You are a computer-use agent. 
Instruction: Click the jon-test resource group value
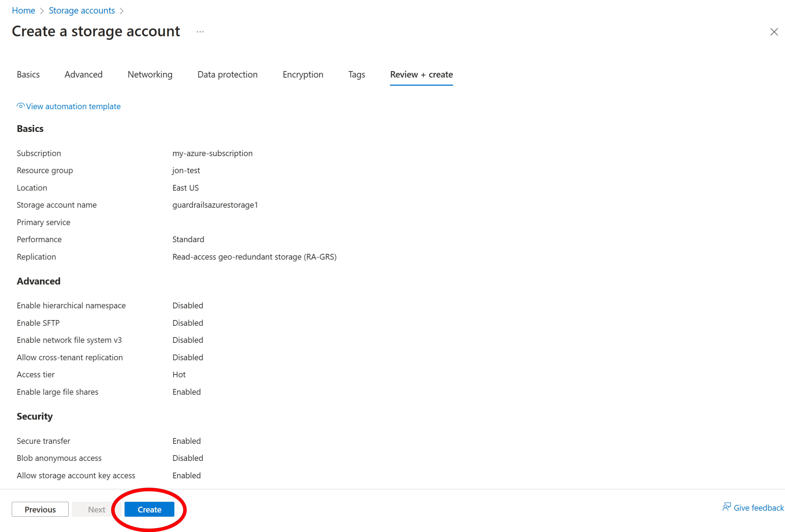pos(186,171)
